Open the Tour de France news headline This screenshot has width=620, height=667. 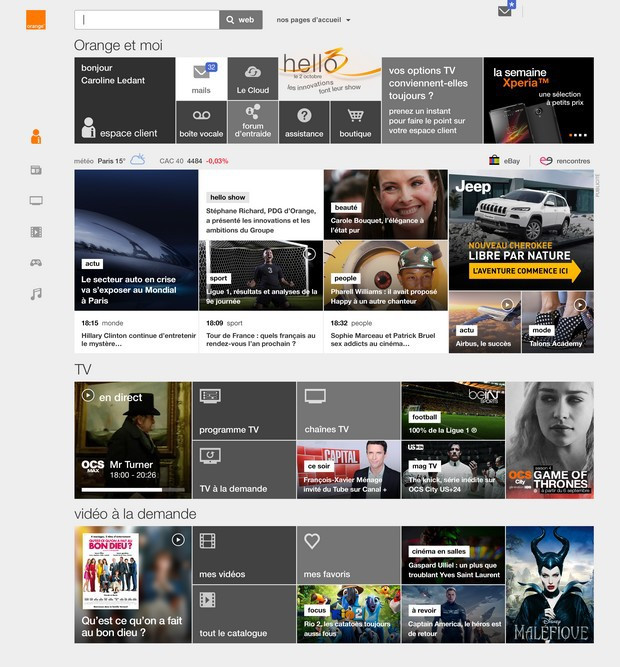(261, 339)
